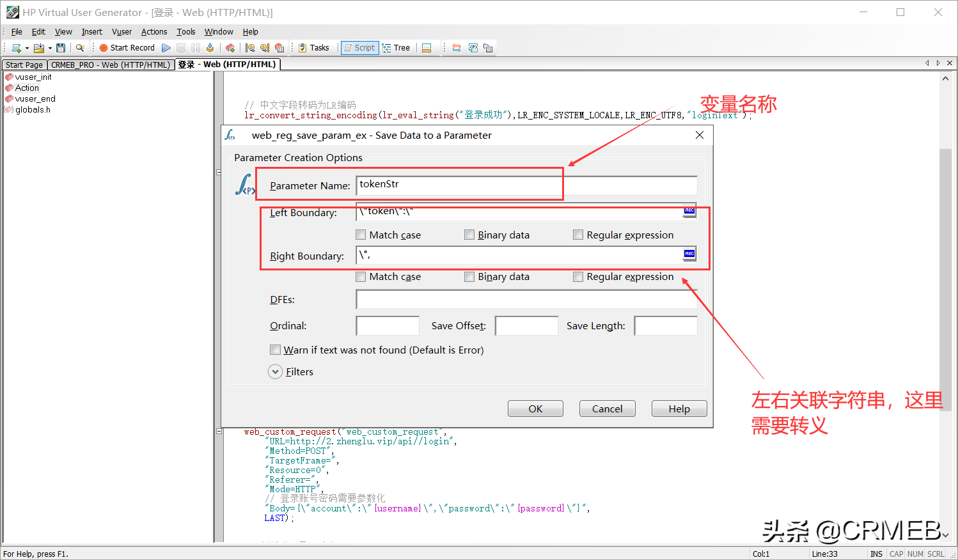Viewport: 958px width, 560px height.
Task: Collapse web_custom_request code block marker
Action: 219,432
